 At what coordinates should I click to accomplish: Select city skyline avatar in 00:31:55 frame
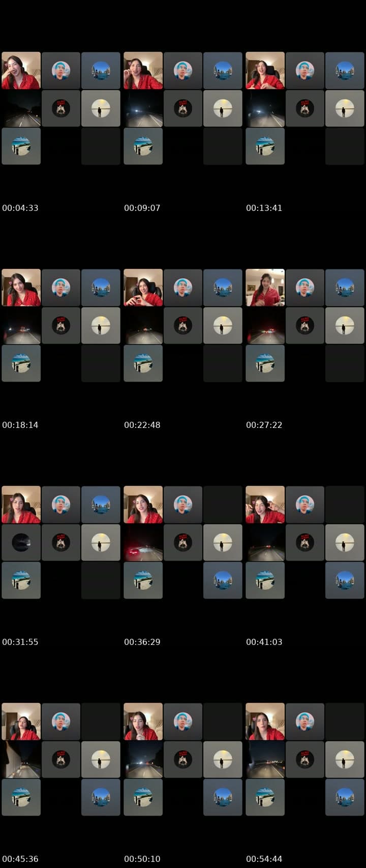coord(101,505)
